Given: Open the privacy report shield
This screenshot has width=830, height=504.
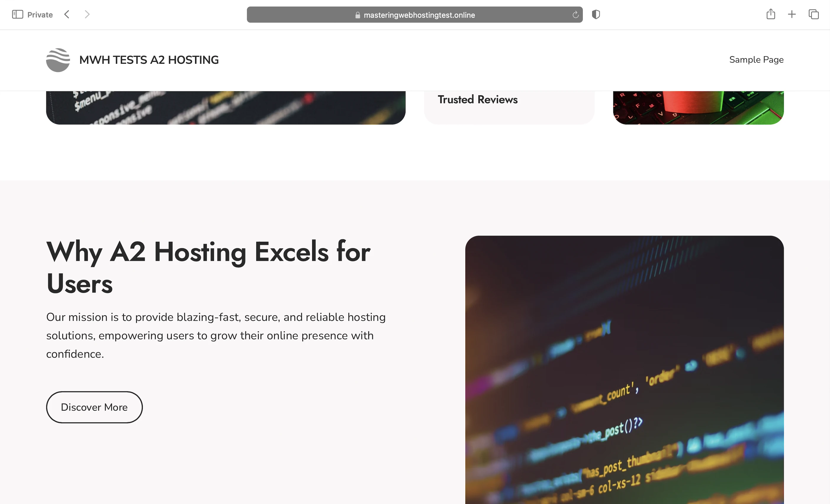Looking at the screenshot, I should 596,14.
